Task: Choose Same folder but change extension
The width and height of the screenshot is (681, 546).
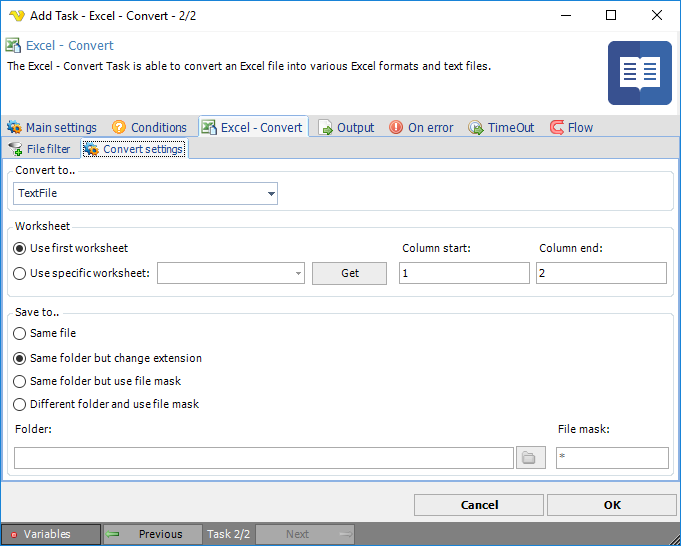Action: click(x=108, y=358)
